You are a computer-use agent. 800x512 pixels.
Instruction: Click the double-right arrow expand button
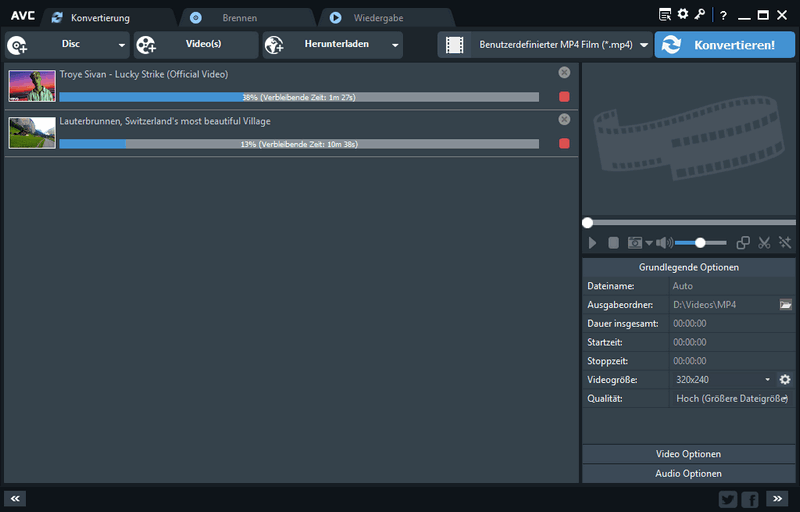click(x=777, y=499)
